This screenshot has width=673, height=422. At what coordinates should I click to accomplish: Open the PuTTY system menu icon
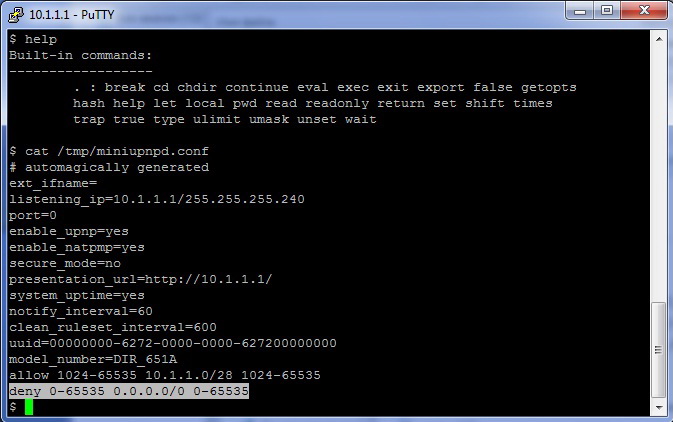[x=16, y=14]
